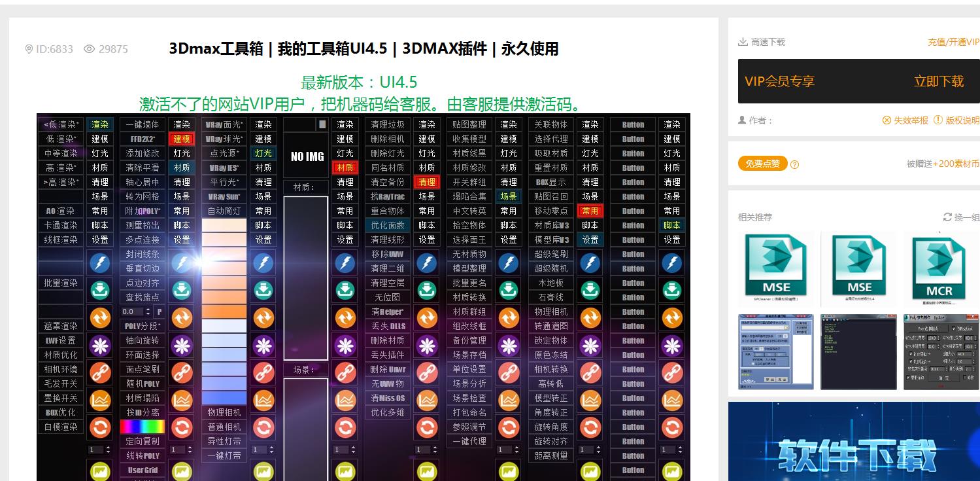
Task: Toggle the 置换开关 switch
Action: point(61,398)
